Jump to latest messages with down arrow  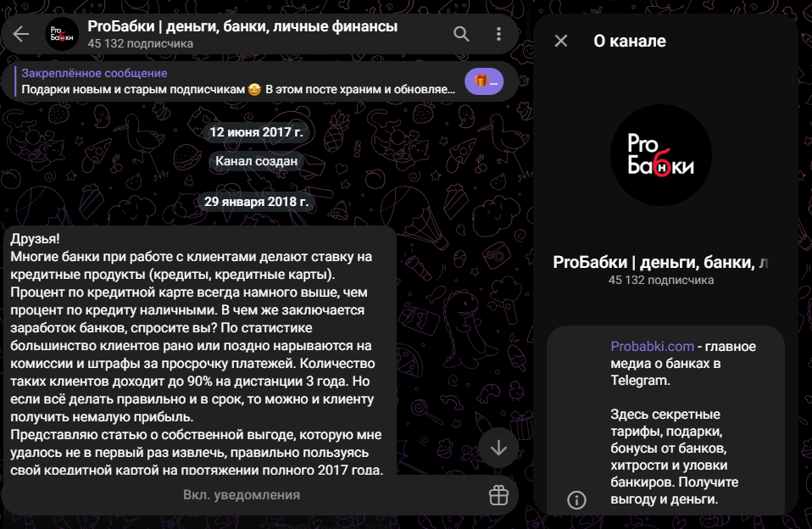pyautogui.click(x=498, y=447)
